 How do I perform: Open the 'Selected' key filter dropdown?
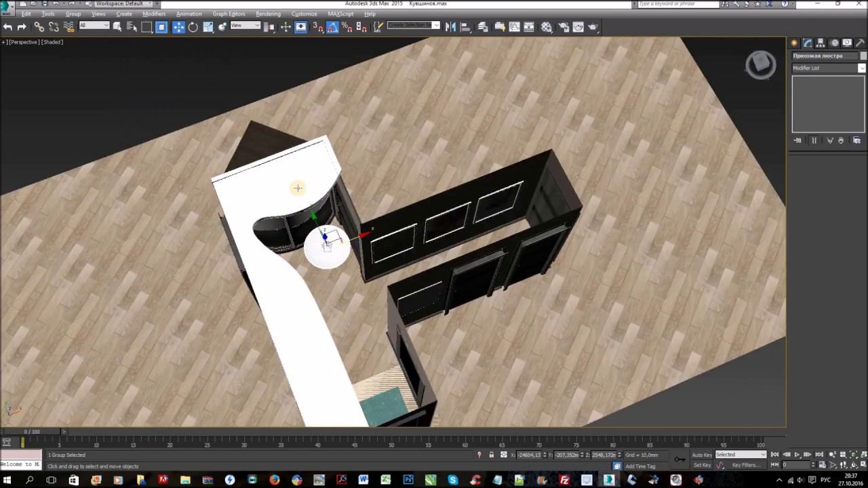pos(741,455)
